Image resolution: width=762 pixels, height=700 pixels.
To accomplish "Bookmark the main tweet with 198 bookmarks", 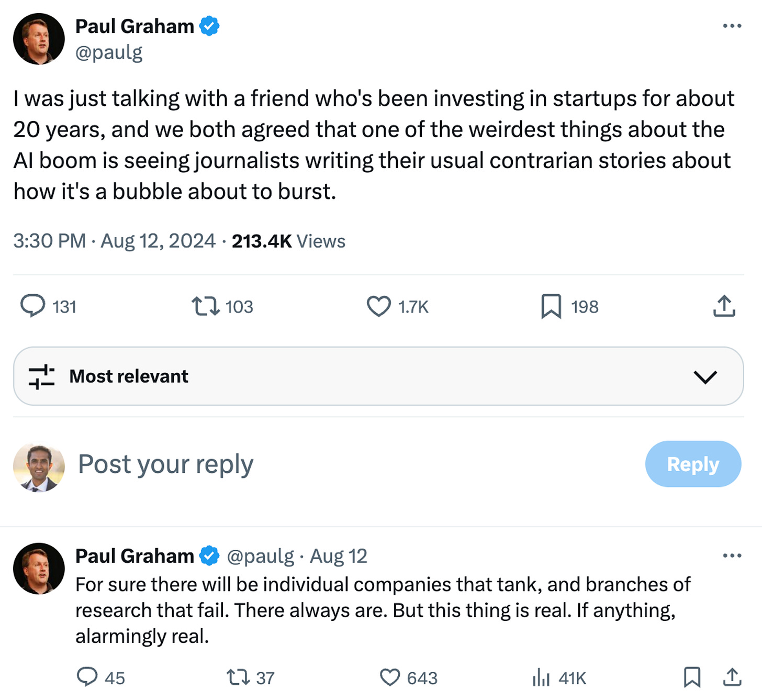I will 551,306.
